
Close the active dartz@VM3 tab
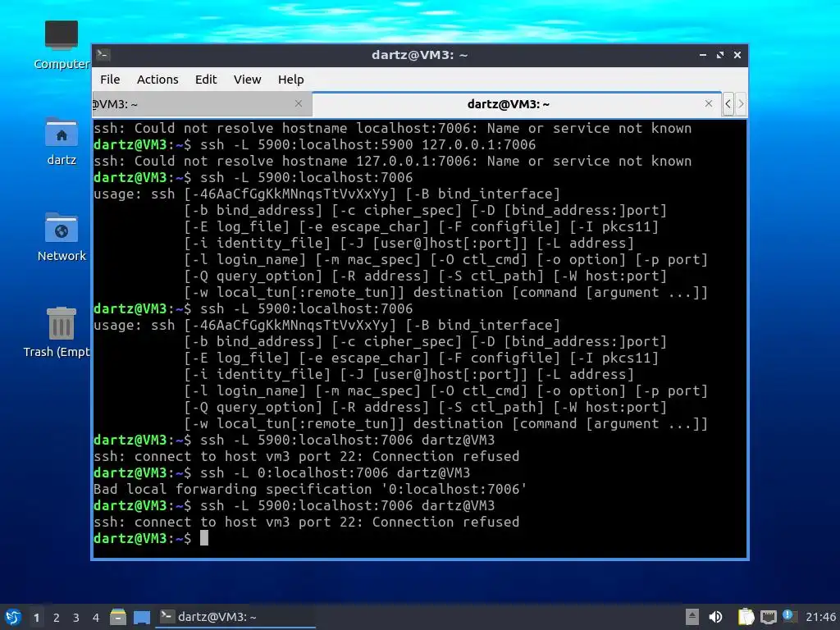(709, 103)
